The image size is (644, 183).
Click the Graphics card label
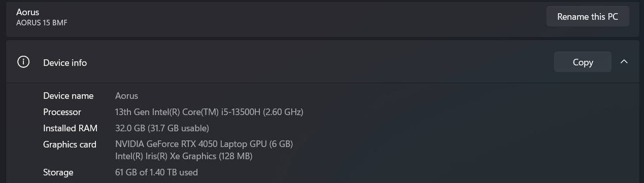click(70, 144)
